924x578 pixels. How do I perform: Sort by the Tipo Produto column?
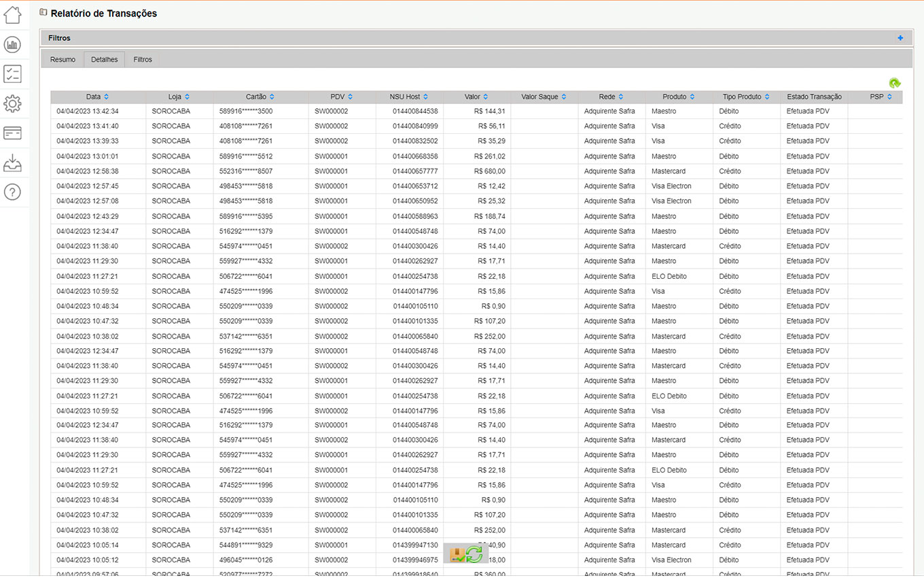746,97
